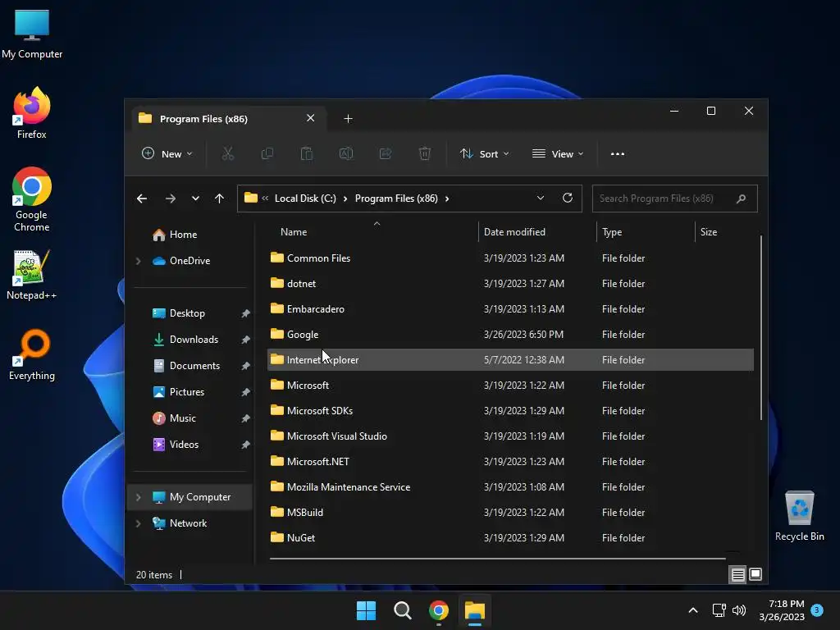Image resolution: width=840 pixels, height=630 pixels.
Task: Select the Mozilla Maintenance Service folder
Action: coord(510,487)
